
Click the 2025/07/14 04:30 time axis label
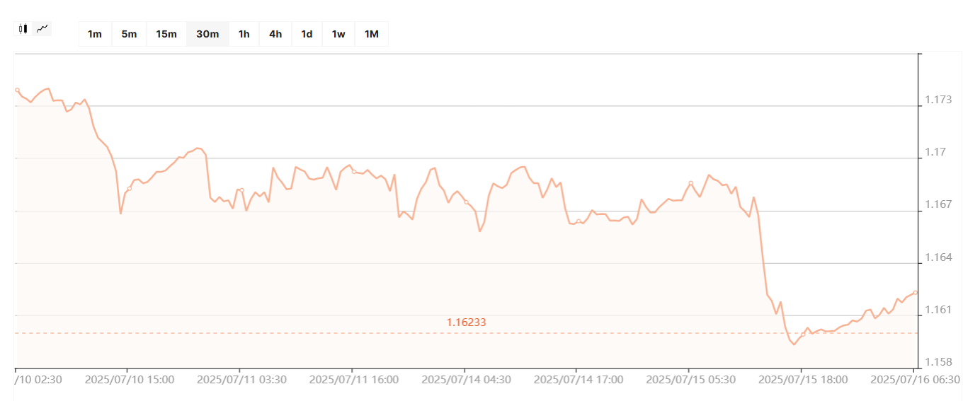click(x=466, y=380)
